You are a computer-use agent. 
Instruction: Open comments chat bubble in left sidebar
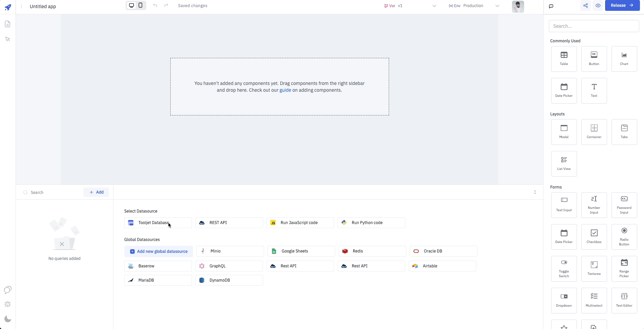pos(7,290)
